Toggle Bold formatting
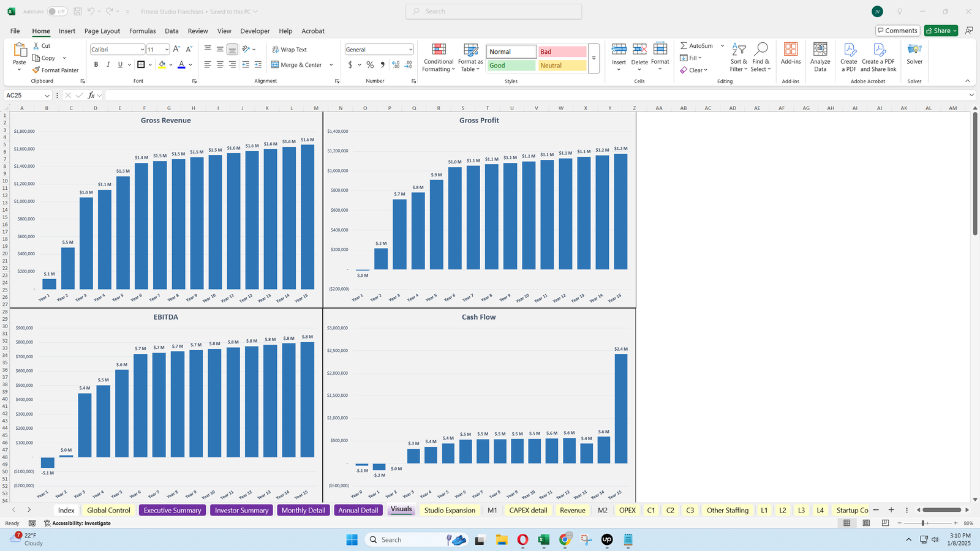980x551 pixels. click(96, 65)
